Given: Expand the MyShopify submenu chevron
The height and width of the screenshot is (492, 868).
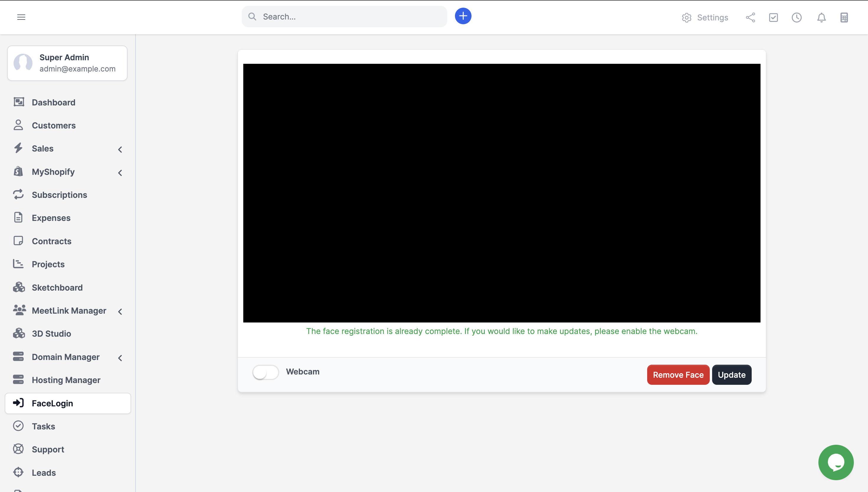Looking at the screenshot, I should coord(120,173).
